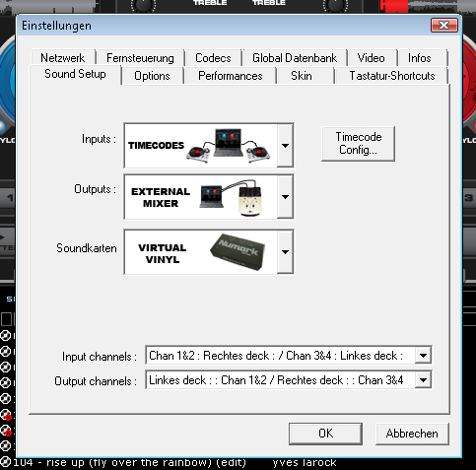
Task: Open the Global Datenbank tab
Action: pyautogui.click(x=295, y=58)
